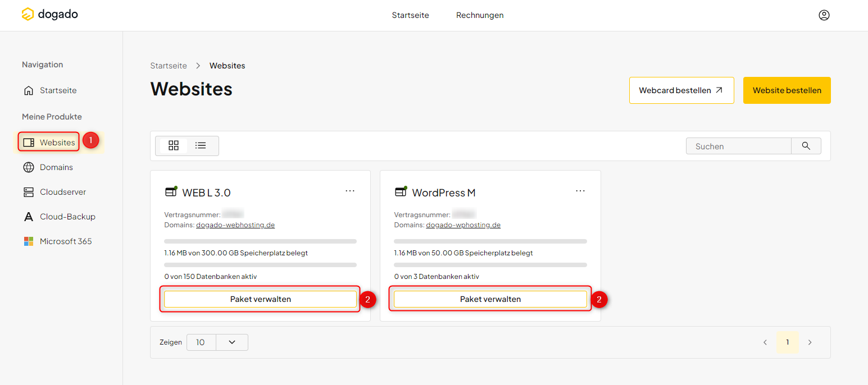Click the Microsoft 365 icon
Screen dimensions: 868x385
coord(28,241)
